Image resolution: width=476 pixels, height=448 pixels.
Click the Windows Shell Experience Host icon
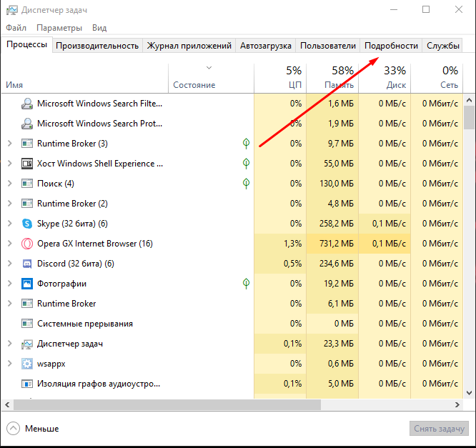[27, 164]
